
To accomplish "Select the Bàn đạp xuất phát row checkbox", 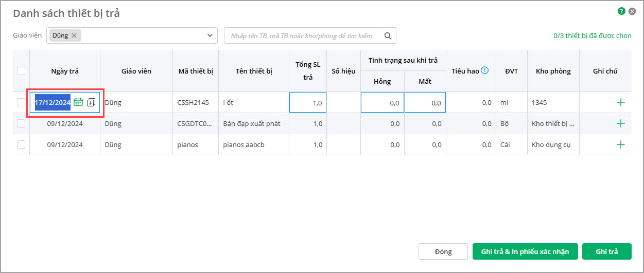I will click(x=21, y=123).
